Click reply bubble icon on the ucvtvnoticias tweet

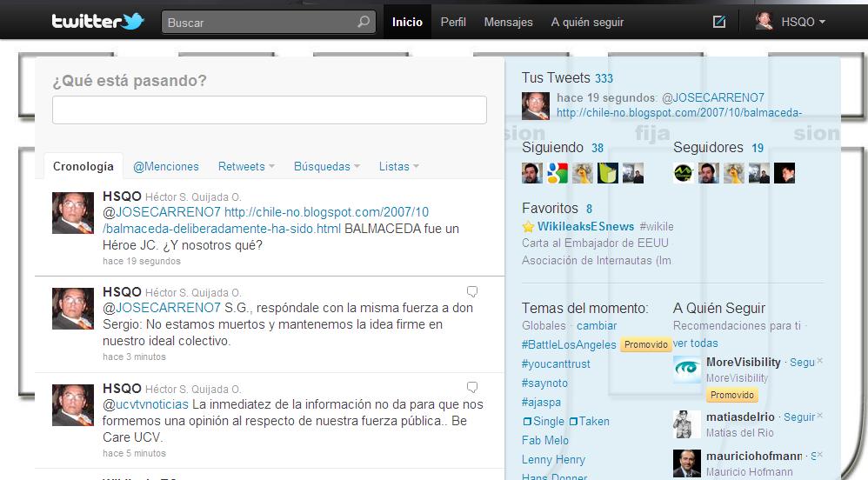[x=472, y=387]
